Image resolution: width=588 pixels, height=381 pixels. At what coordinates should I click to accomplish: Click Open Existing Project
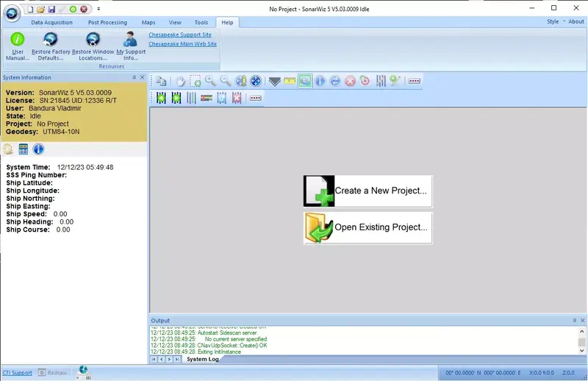(368, 228)
